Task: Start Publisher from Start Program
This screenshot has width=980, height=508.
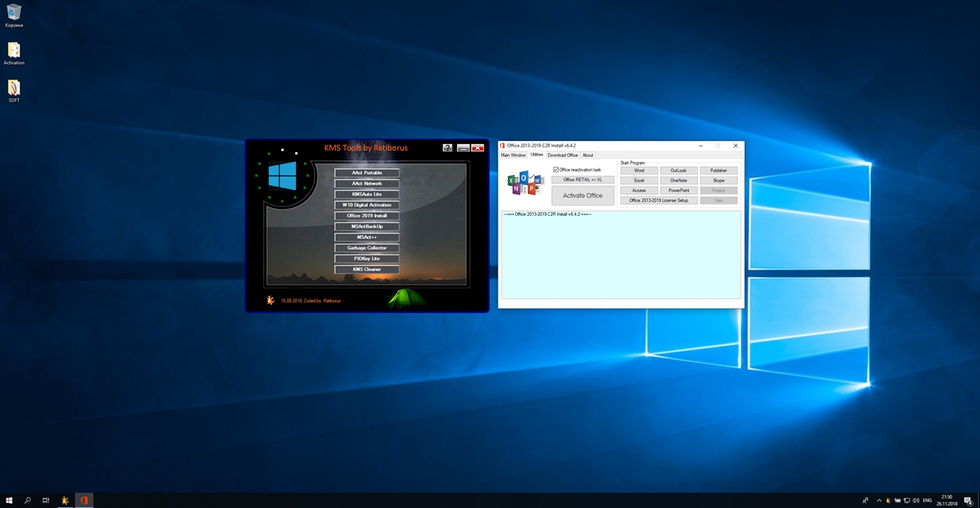Action: pyautogui.click(x=719, y=170)
